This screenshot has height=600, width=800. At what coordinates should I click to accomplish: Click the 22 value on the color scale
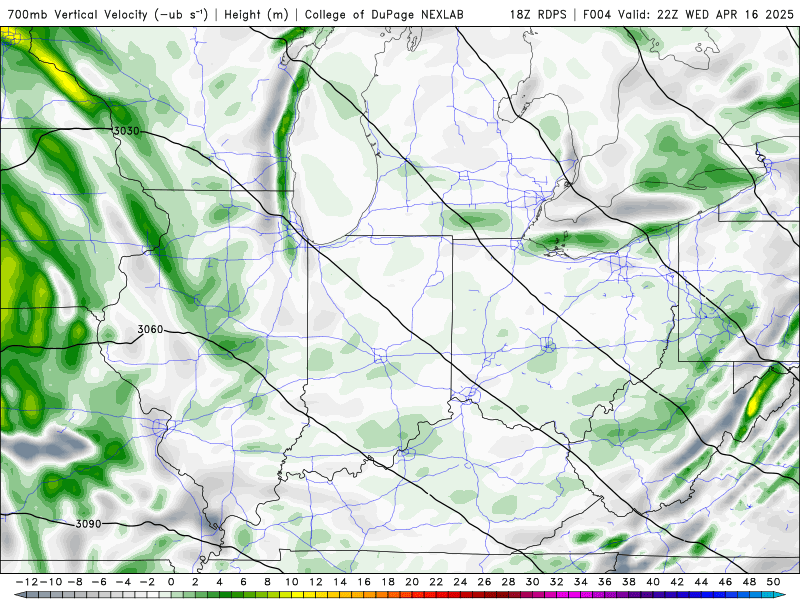coord(436,582)
